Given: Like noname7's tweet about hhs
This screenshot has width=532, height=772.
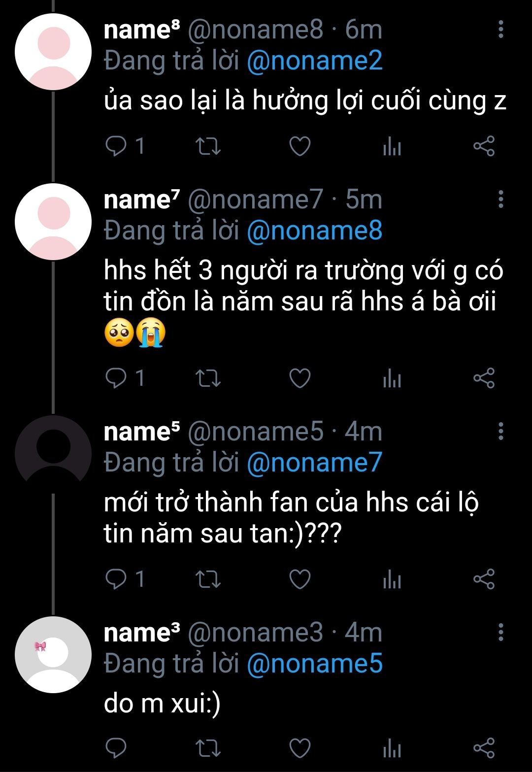Looking at the screenshot, I should click(299, 378).
